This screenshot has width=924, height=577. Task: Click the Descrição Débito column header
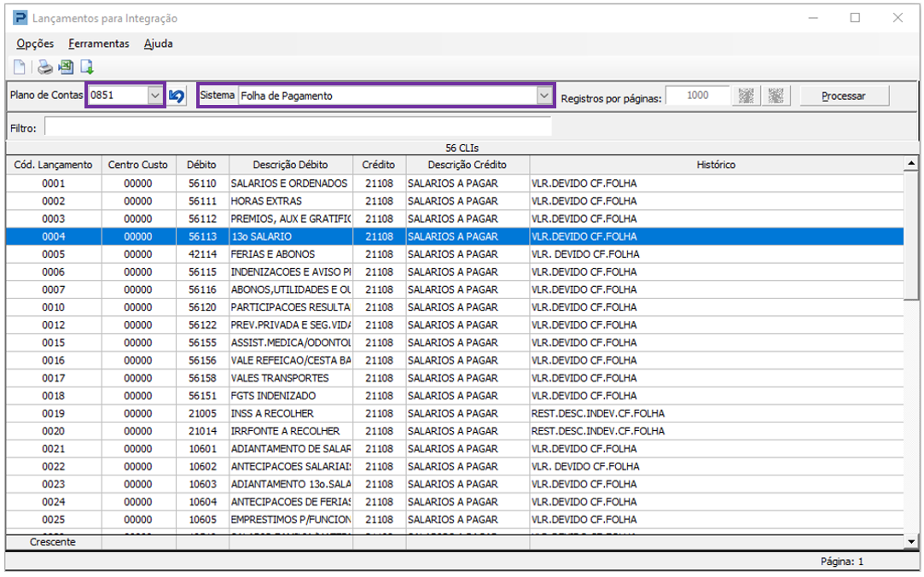point(291,165)
